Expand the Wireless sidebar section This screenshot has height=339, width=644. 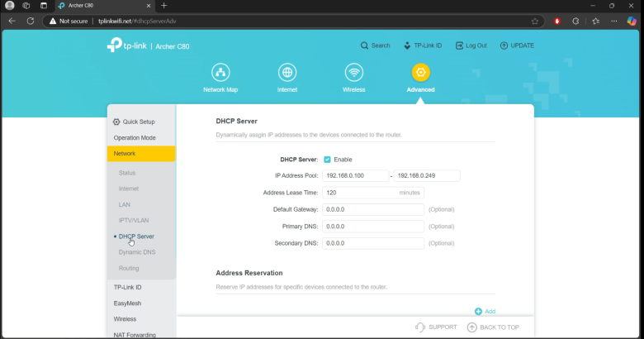click(125, 318)
